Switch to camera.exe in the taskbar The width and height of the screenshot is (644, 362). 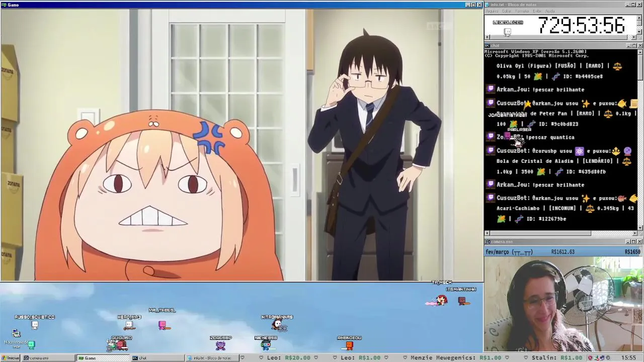pyautogui.click(x=48, y=358)
